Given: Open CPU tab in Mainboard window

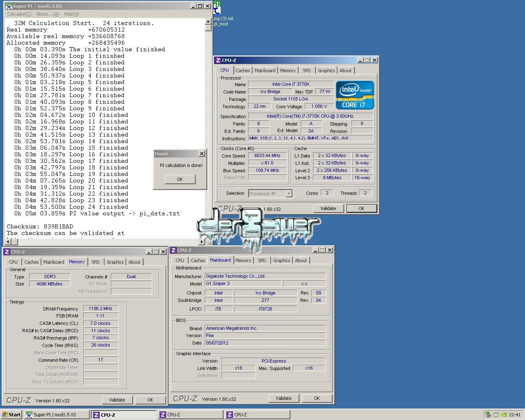Looking at the screenshot, I should tap(180, 260).
